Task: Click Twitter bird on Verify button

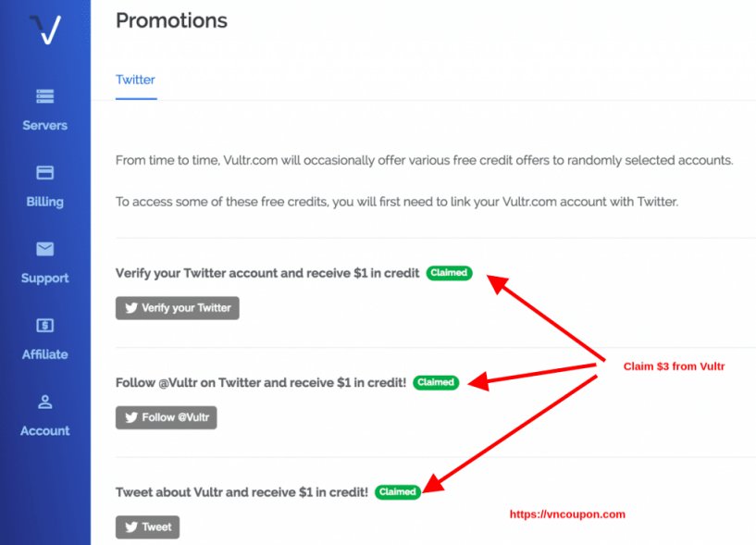Action: [x=131, y=308]
